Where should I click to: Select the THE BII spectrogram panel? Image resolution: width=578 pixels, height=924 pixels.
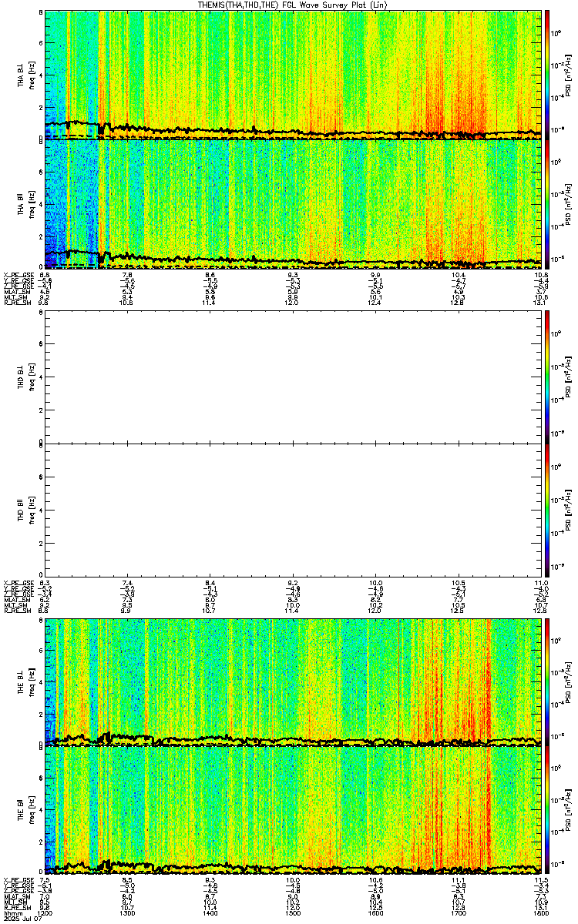coord(294,811)
